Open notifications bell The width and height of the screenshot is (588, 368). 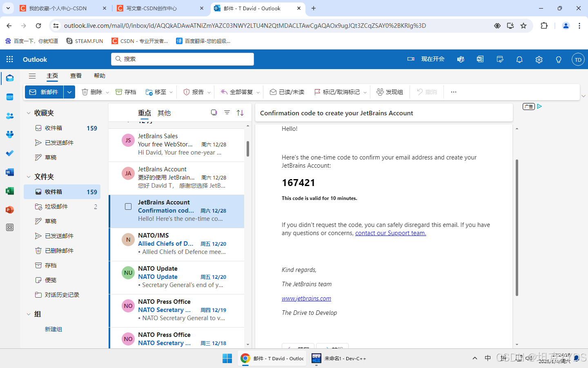(x=519, y=59)
